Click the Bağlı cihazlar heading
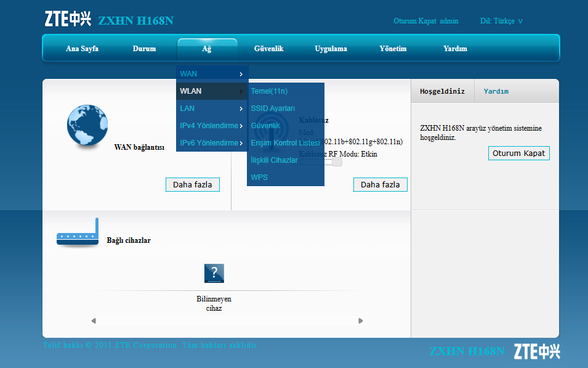Viewport: 588px width, 368px height. 129,240
